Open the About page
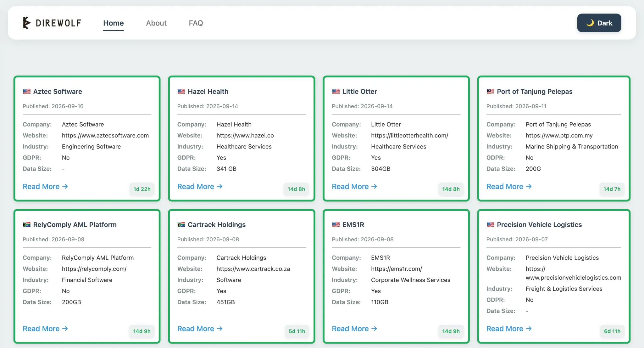This screenshot has height=348, width=644. (x=156, y=23)
